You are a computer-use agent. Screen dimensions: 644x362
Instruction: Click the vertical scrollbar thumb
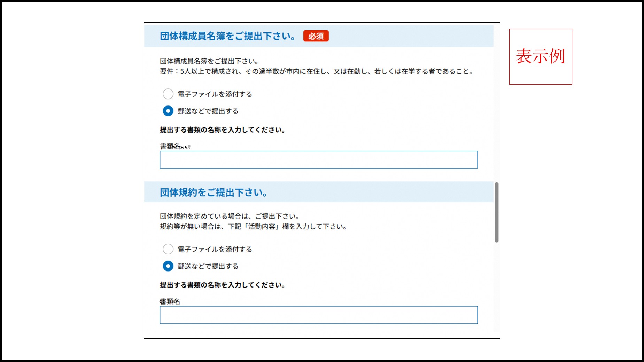(x=496, y=211)
